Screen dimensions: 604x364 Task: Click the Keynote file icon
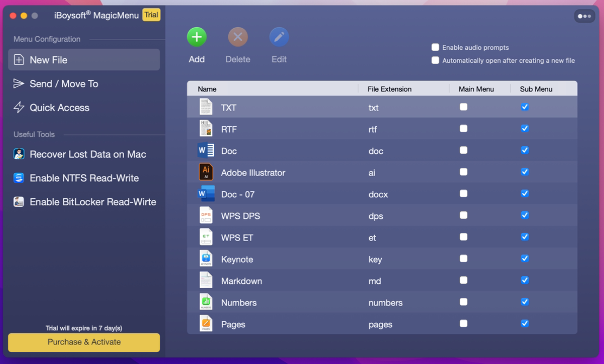205,258
